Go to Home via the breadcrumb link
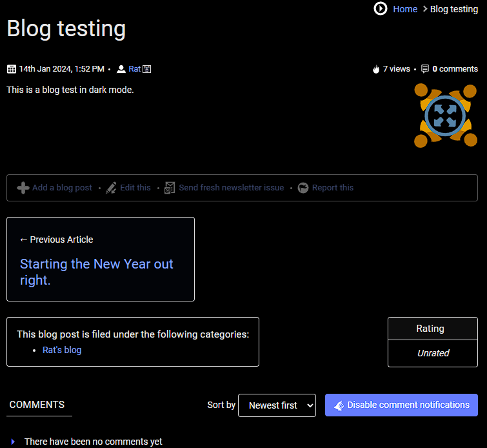The image size is (487, 448). point(405,9)
